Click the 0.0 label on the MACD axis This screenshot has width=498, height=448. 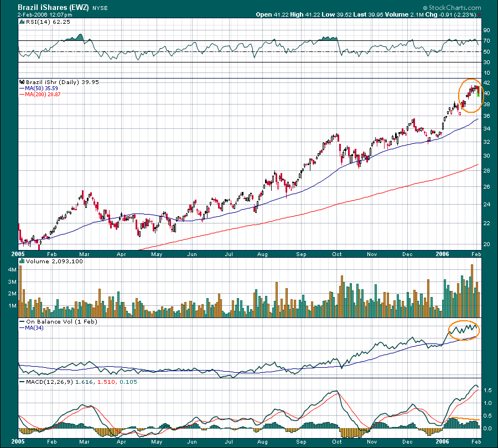[488, 428]
